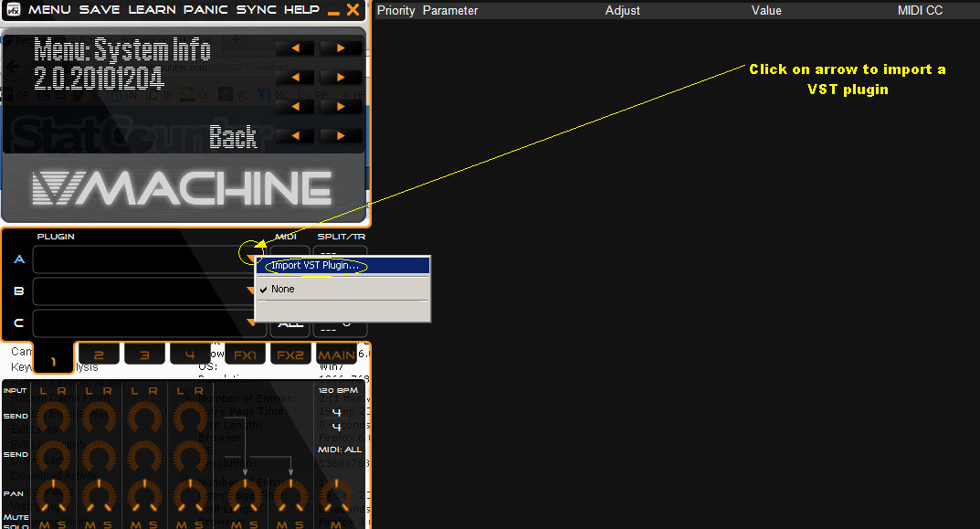Toggle input L on second mixer channel
Viewport: 980px width, 529px height.
pos(90,391)
